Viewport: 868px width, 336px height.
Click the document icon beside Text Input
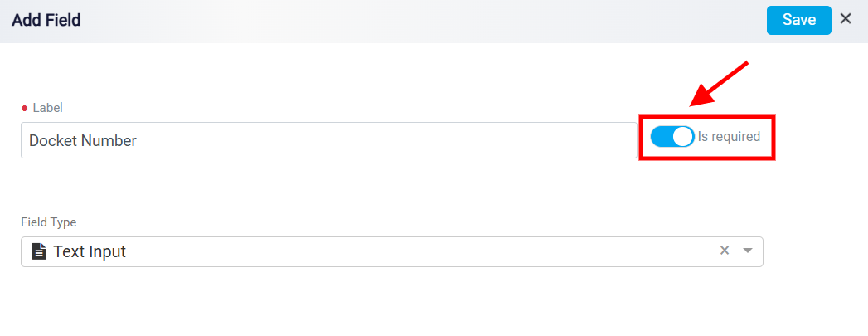[x=39, y=252]
